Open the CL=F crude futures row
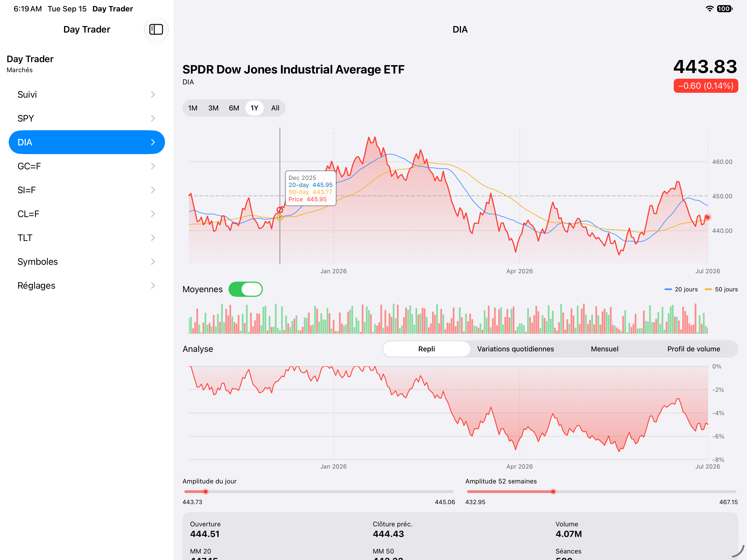 point(87,214)
